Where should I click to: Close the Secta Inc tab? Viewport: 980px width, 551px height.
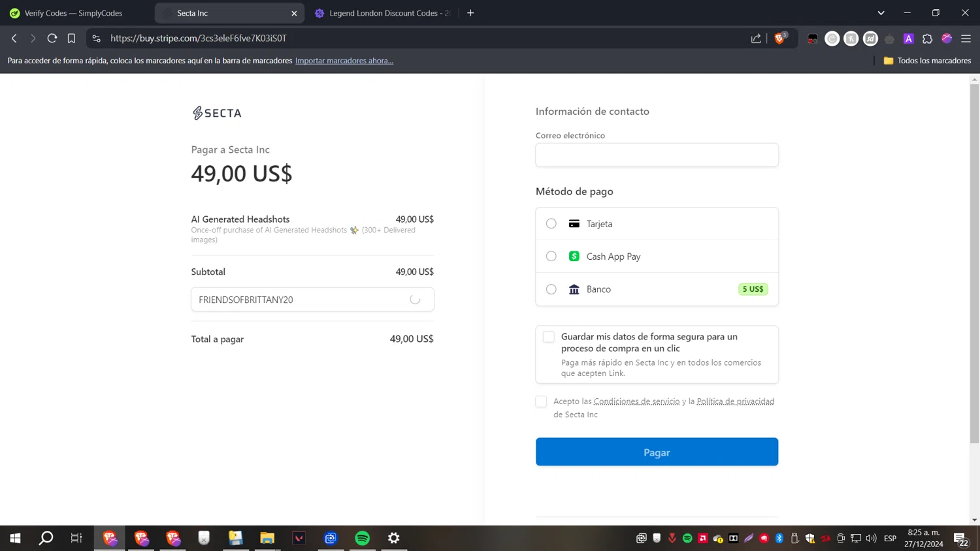[294, 13]
